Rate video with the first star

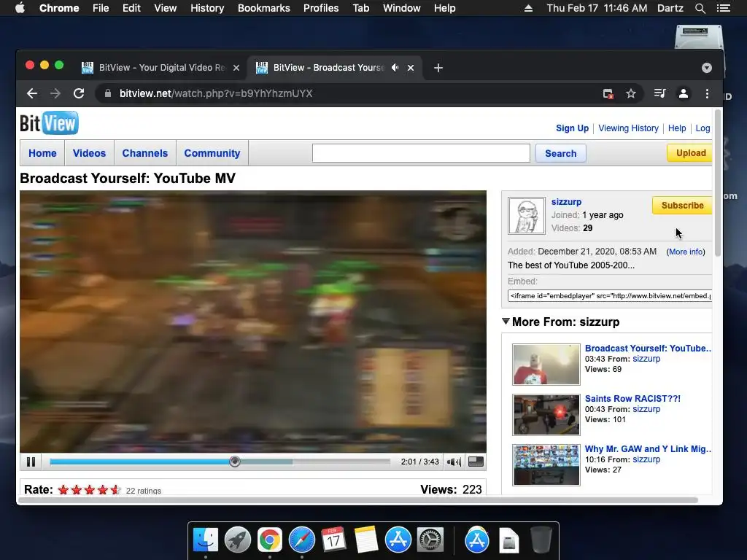coord(63,490)
